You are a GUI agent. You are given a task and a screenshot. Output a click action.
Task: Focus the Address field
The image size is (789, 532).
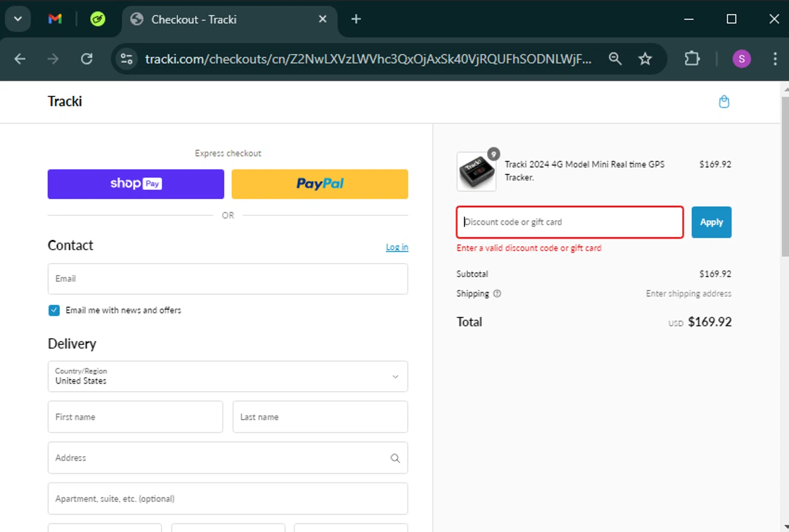point(228,458)
